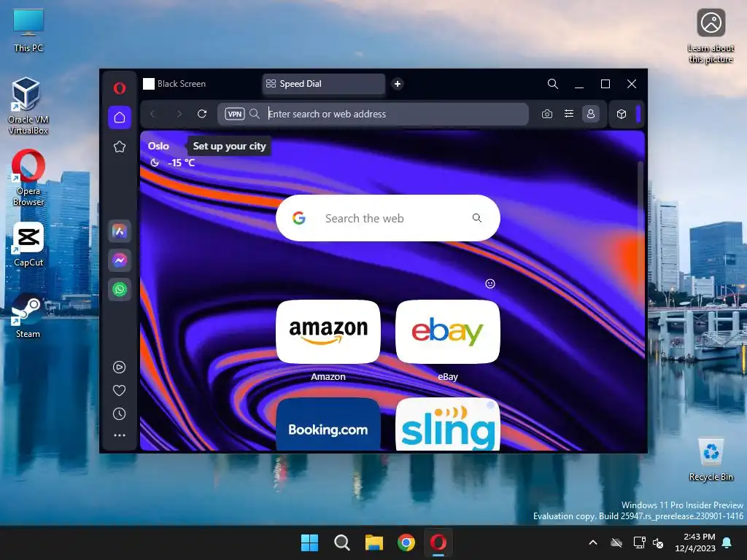Select Steam desktop shortcut
This screenshot has height=560, width=747.
tap(28, 316)
